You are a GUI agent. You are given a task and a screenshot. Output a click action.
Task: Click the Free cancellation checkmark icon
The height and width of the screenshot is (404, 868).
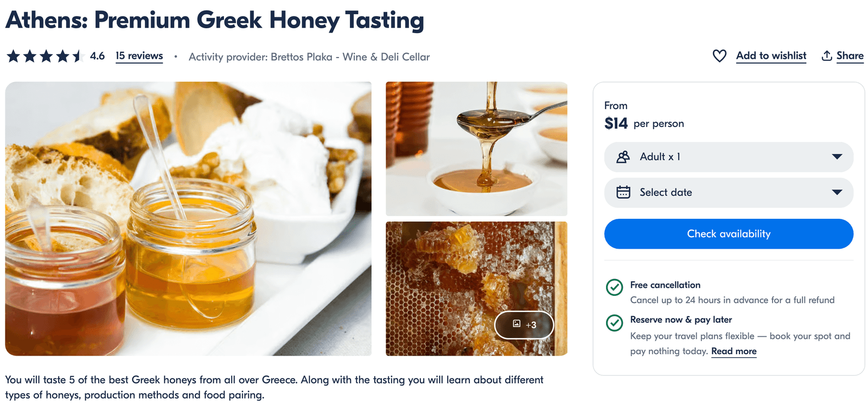[614, 287]
